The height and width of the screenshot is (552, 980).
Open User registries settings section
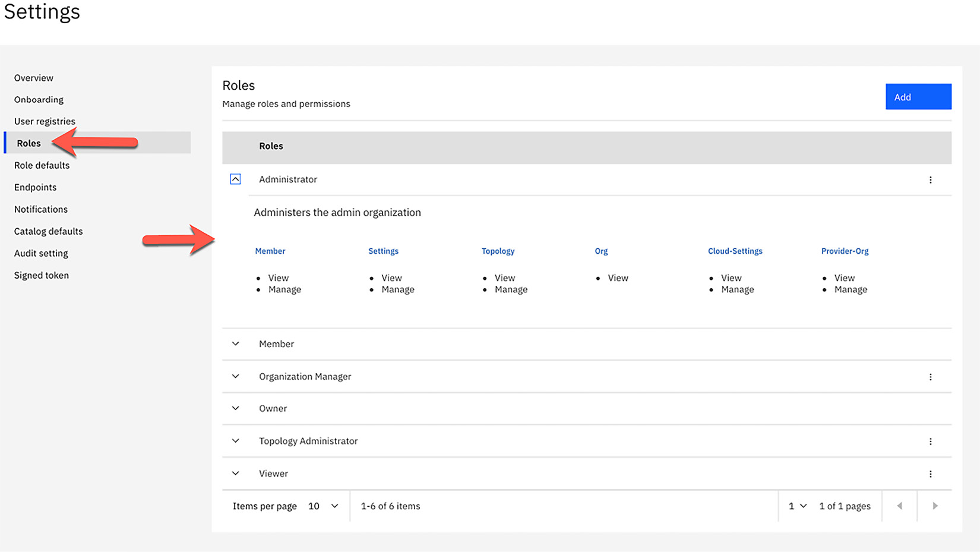pos(45,121)
